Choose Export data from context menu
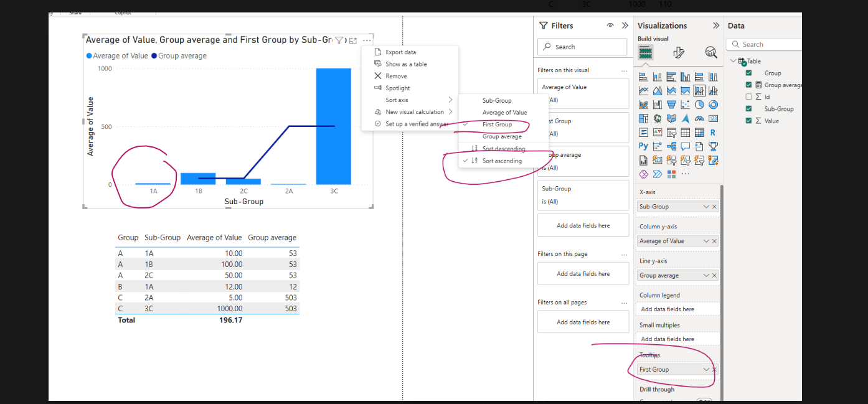Screen dimensions: 868x404 pos(410,52)
